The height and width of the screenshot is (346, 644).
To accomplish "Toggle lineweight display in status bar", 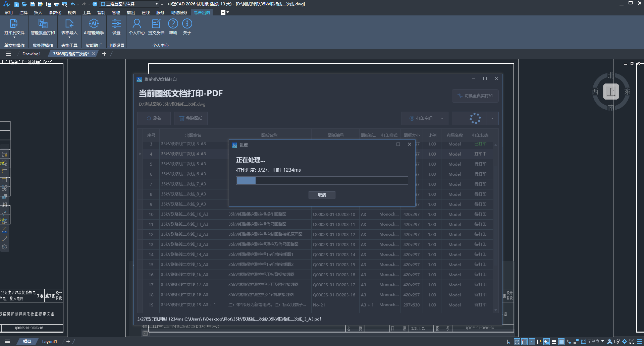I will coord(554,342).
